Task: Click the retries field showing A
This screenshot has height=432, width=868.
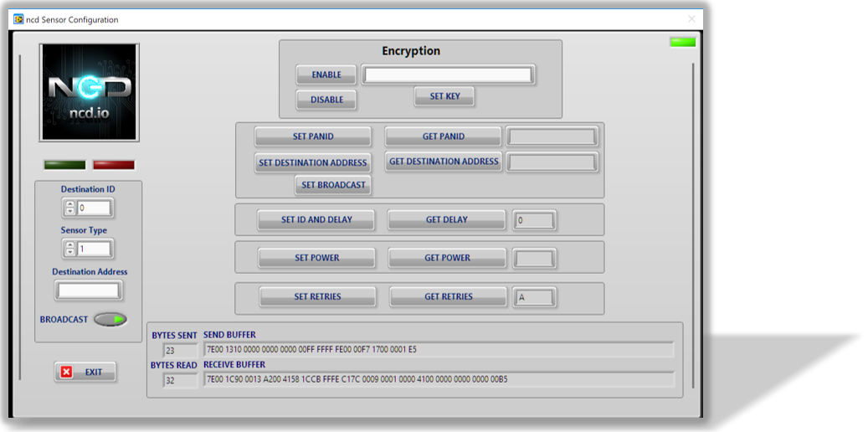Action: pyautogui.click(x=534, y=297)
